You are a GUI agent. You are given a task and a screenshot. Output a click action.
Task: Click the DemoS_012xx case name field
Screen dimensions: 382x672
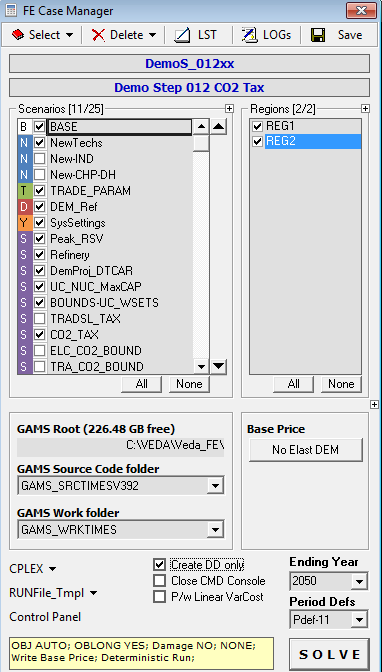pyautogui.click(x=189, y=64)
